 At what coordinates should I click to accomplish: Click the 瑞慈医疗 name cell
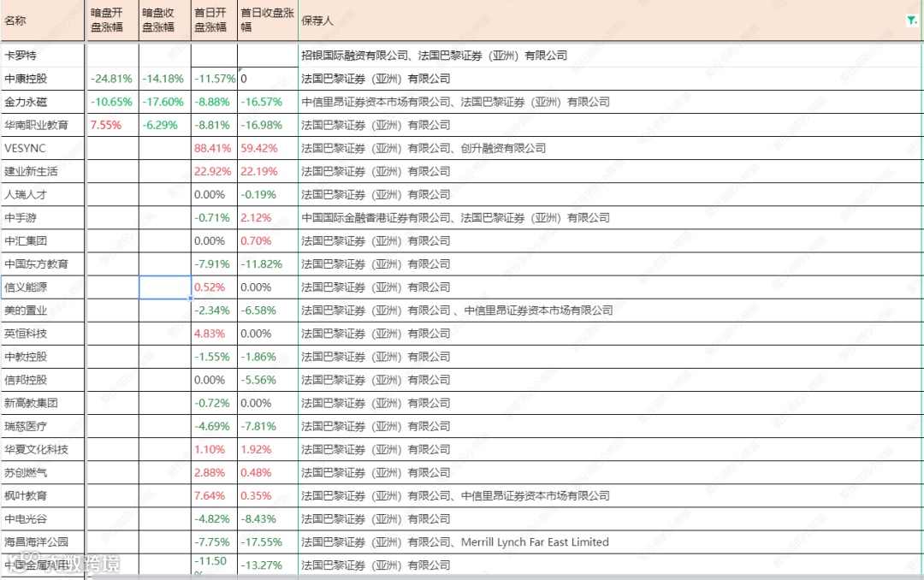click(43, 426)
